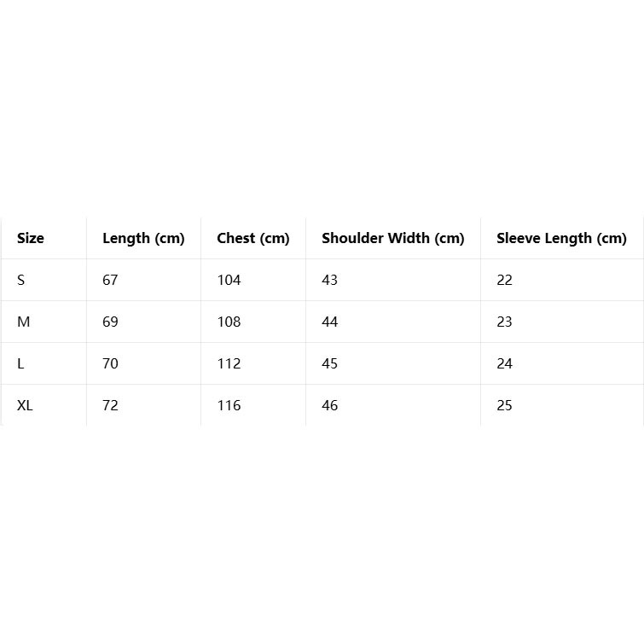Click sleeve length value 25

[x=504, y=405]
